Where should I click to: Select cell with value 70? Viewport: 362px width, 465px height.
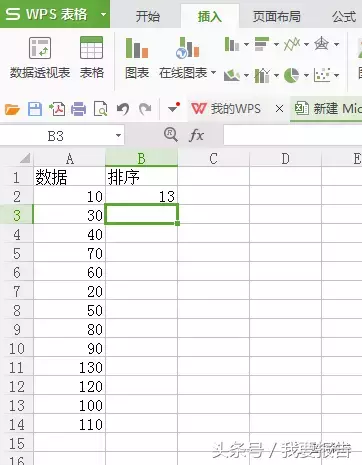pos(69,253)
